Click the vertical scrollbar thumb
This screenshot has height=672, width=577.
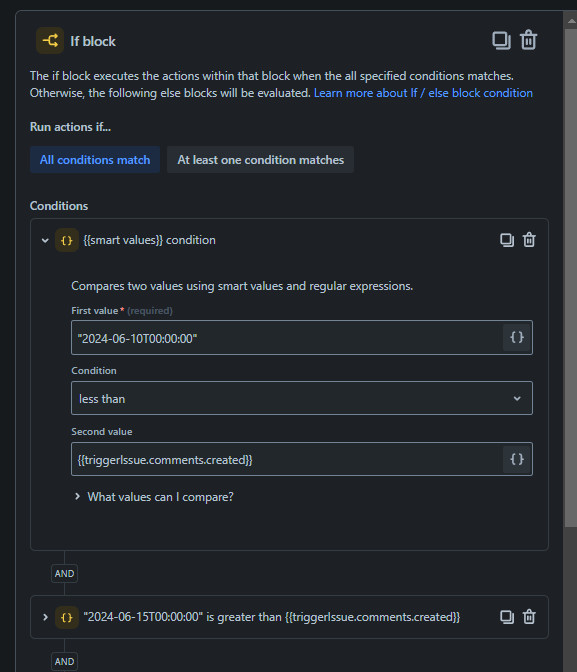point(571,278)
